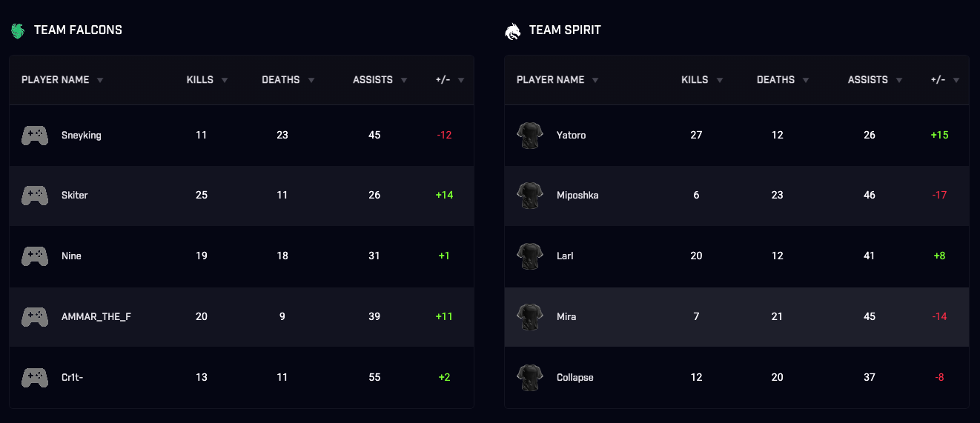
Task: Click the Team Falcons logo icon
Action: [18, 30]
